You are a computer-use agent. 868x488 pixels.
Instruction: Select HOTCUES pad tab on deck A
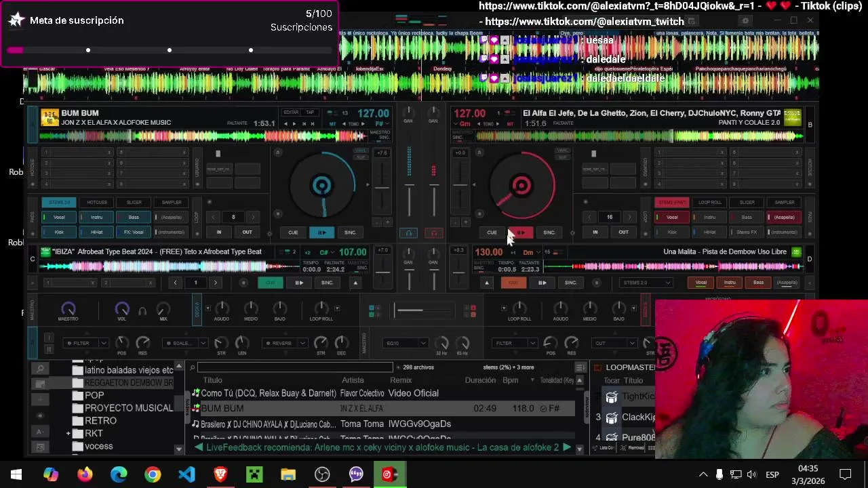[96, 202]
